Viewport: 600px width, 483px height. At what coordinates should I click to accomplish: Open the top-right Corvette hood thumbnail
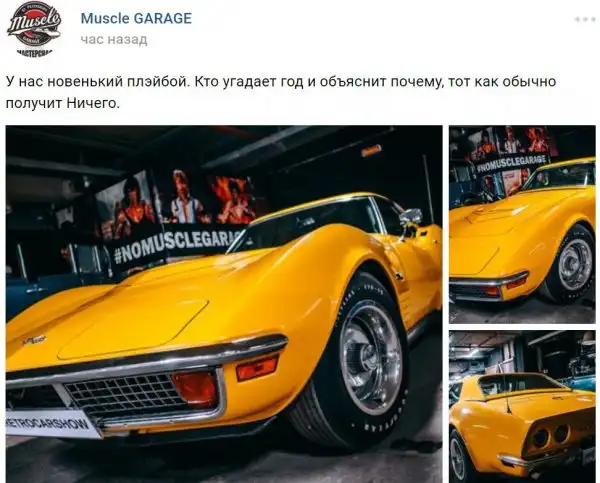point(522,224)
